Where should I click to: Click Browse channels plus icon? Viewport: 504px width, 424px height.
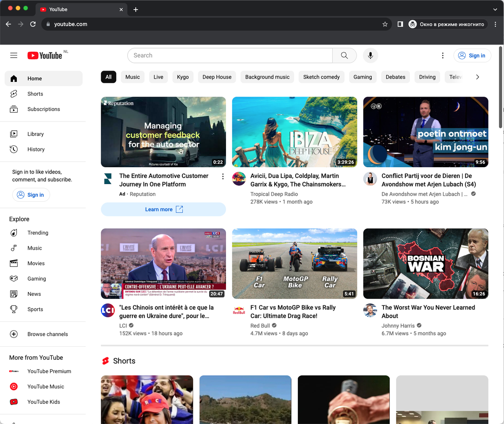(x=14, y=334)
